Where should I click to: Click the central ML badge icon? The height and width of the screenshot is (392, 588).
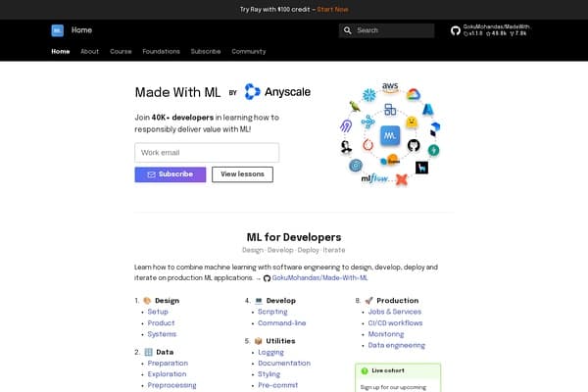[390, 135]
